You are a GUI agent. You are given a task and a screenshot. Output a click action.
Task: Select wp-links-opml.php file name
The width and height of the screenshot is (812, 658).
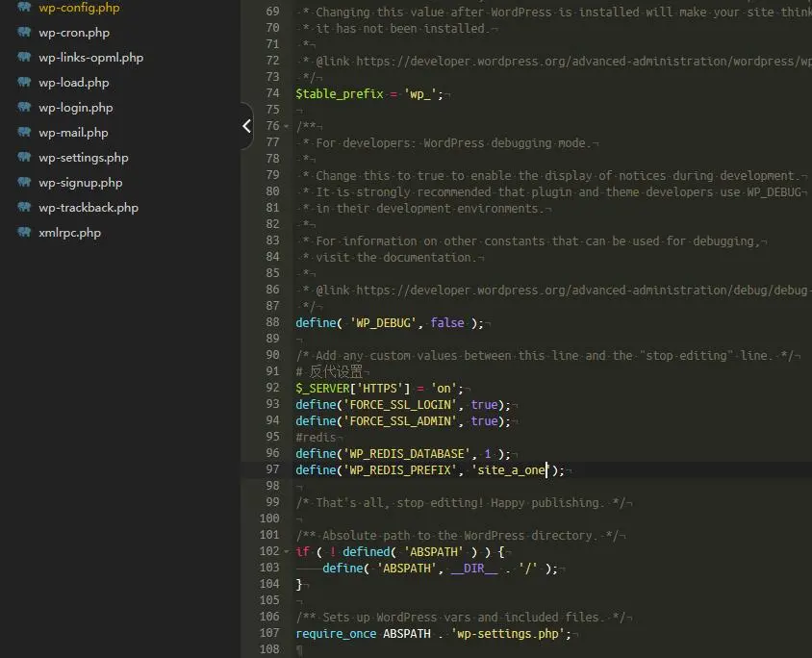(x=91, y=58)
